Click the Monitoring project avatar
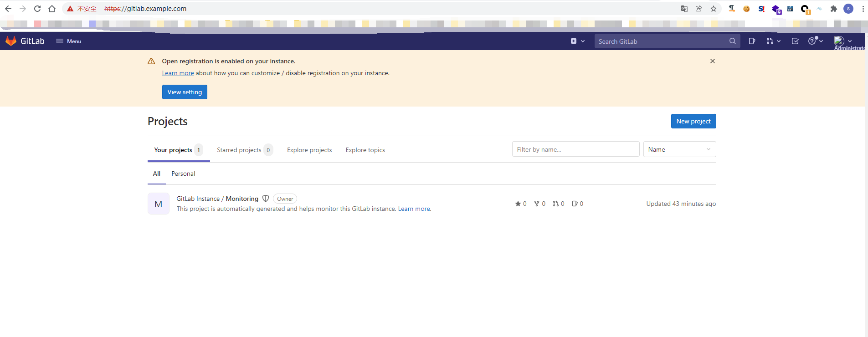 [159, 204]
